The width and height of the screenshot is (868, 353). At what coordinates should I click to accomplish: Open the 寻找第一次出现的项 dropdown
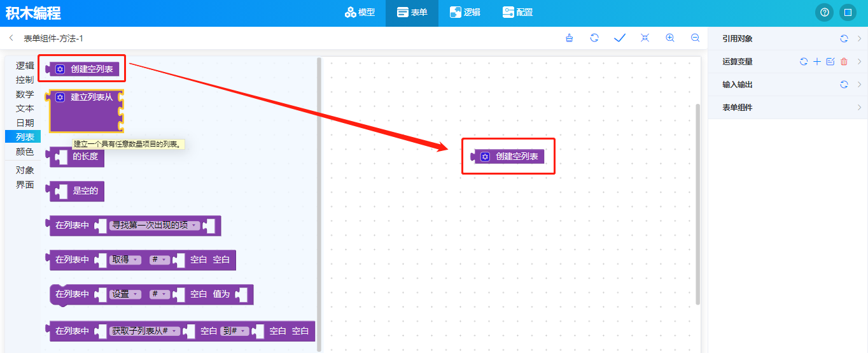pos(155,226)
